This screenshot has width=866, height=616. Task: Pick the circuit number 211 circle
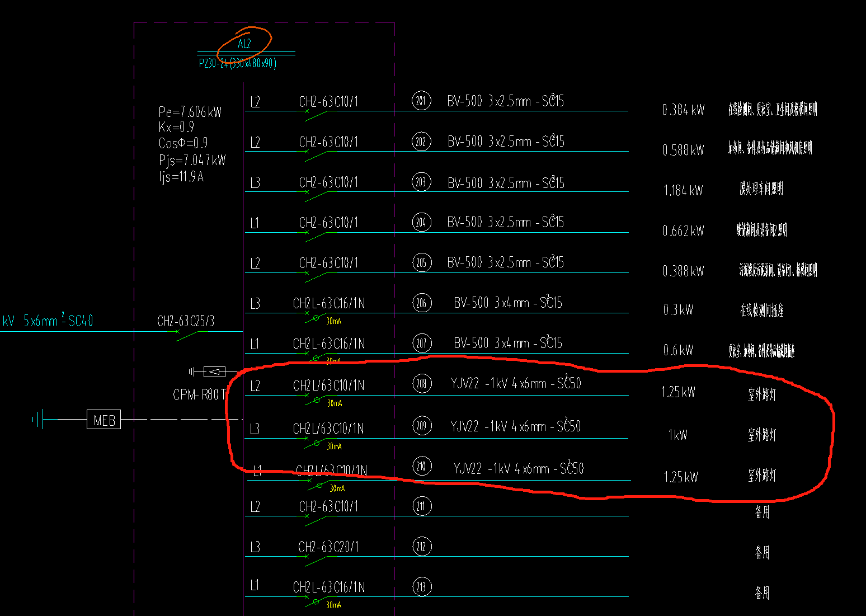click(421, 506)
